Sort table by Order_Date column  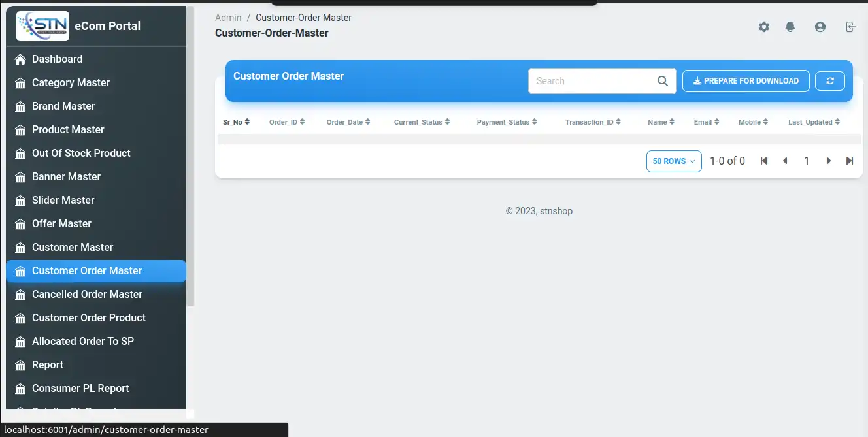pyautogui.click(x=348, y=122)
